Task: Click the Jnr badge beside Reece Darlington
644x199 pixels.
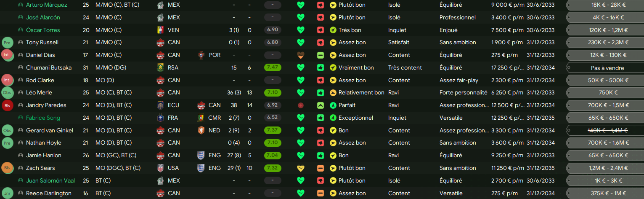Action: 7,193
